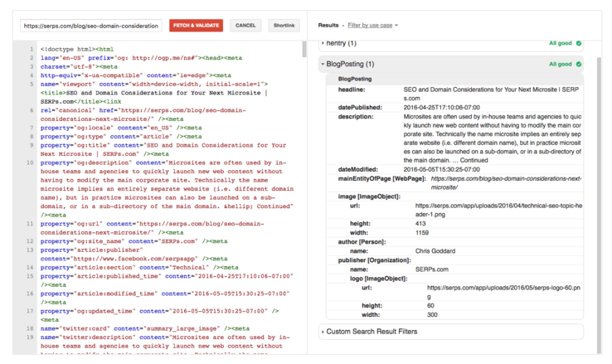Click the green check icon beside hentry

(x=579, y=43)
